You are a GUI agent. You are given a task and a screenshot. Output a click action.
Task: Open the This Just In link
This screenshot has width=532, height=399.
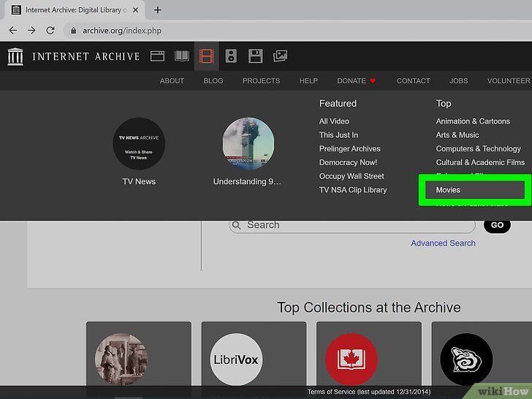[x=338, y=135]
